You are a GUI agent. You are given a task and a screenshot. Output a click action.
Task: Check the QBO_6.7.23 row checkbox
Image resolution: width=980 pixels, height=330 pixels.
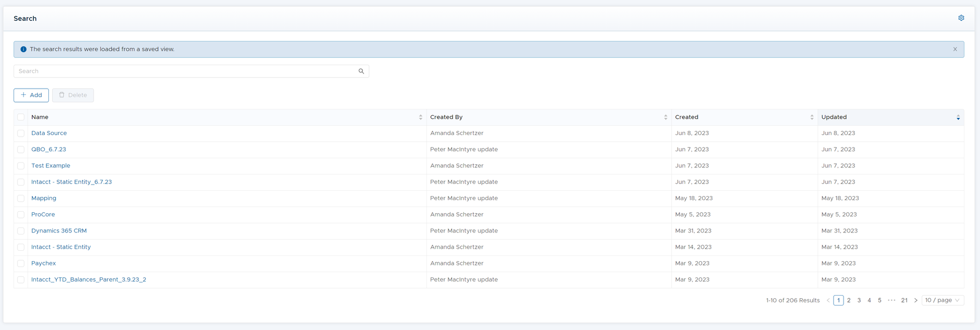(x=21, y=150)
